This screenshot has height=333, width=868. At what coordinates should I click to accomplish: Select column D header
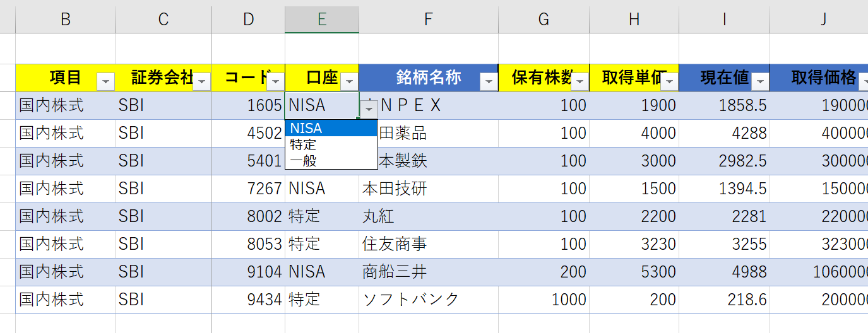(x=248, y=20)
